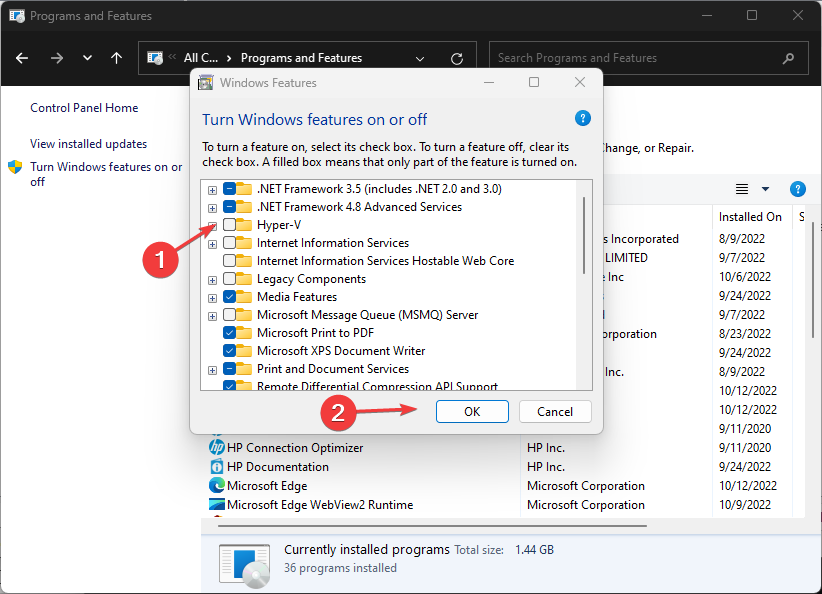The image size is (822, 594).
Task: Expand the Internet Information Services node
Action: (x=212, y=244)
